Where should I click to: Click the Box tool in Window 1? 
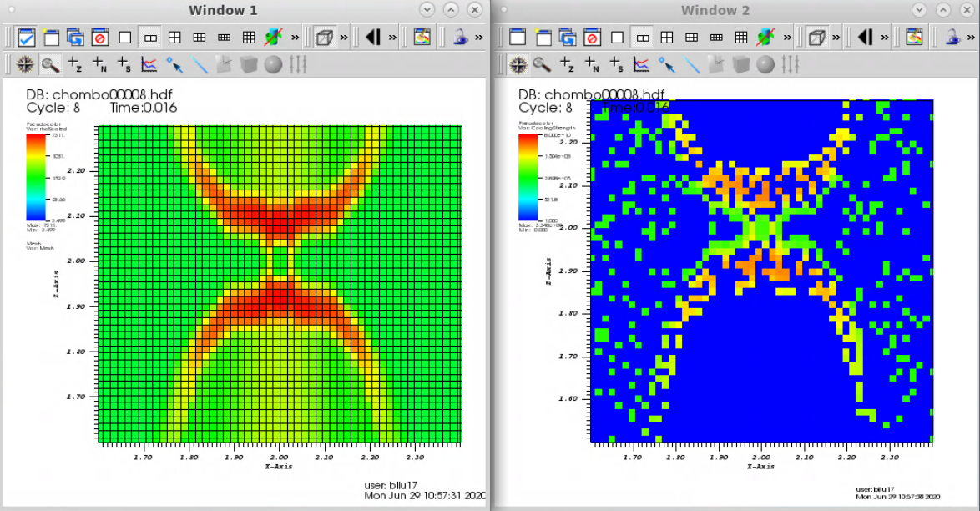(249, 63)
